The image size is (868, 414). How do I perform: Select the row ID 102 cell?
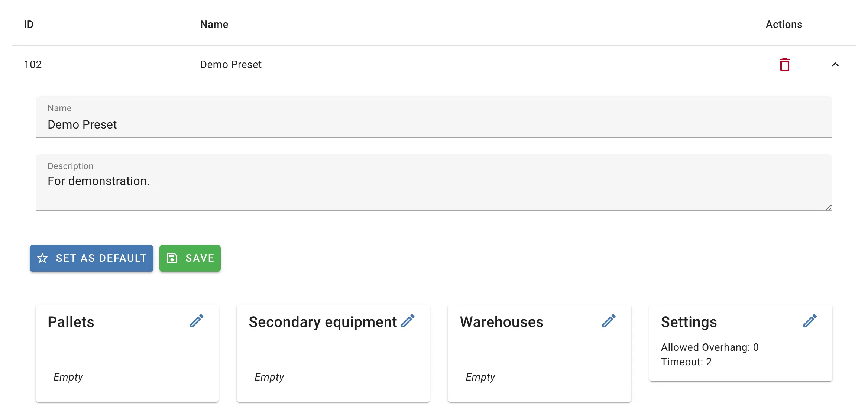point(33,65)
